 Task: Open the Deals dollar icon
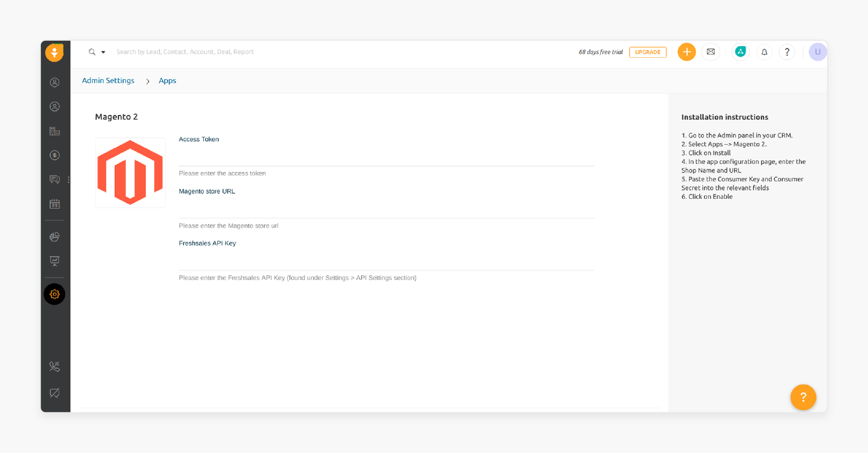click(x=54, y=155)
